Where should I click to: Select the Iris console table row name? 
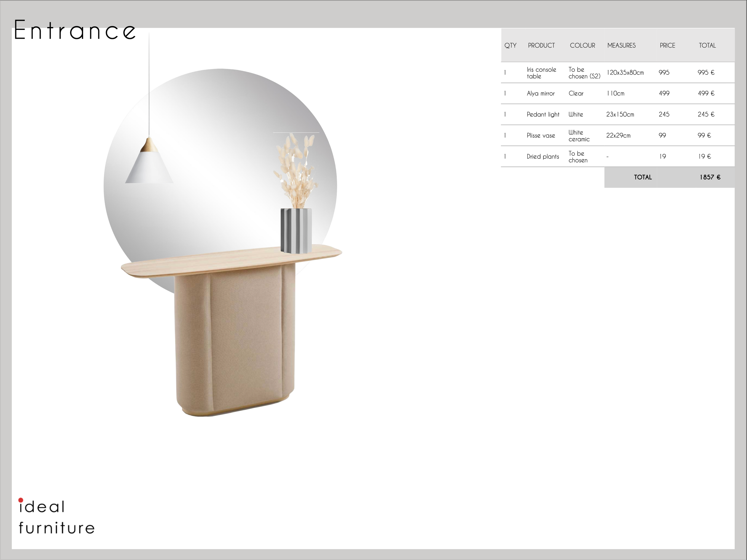point(541,73)
